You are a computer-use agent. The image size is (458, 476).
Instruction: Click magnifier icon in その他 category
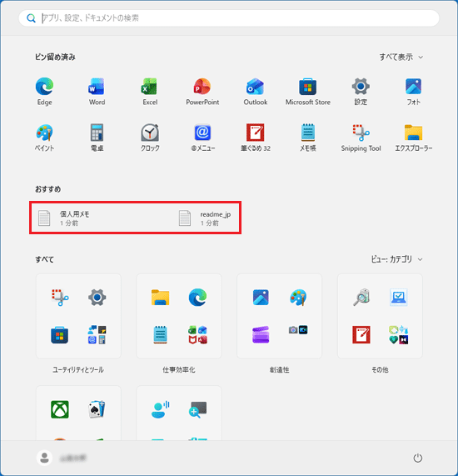(361, 298)
